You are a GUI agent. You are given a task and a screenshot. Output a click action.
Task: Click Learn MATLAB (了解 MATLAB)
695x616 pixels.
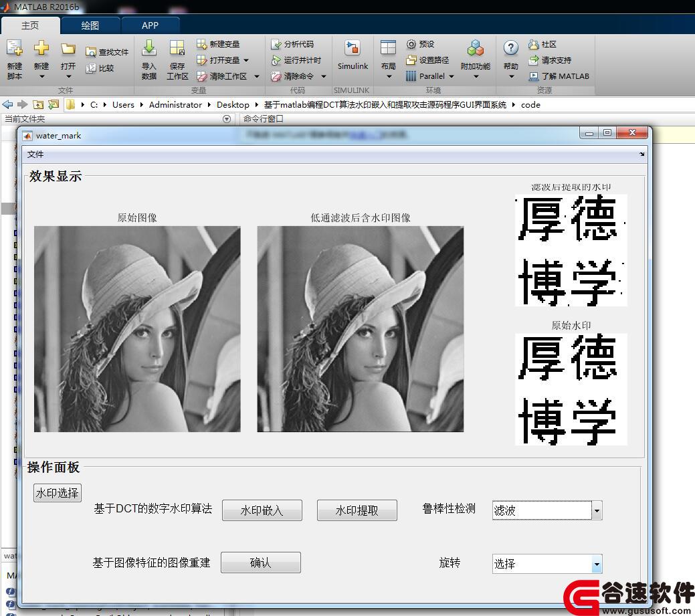pyautogui.click(x=559, y=76)
